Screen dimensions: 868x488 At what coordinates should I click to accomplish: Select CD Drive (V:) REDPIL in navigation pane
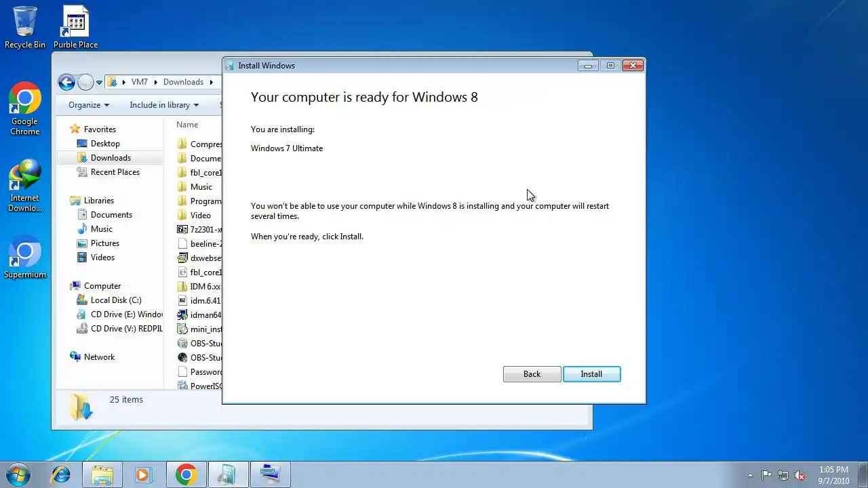point(126,329)
